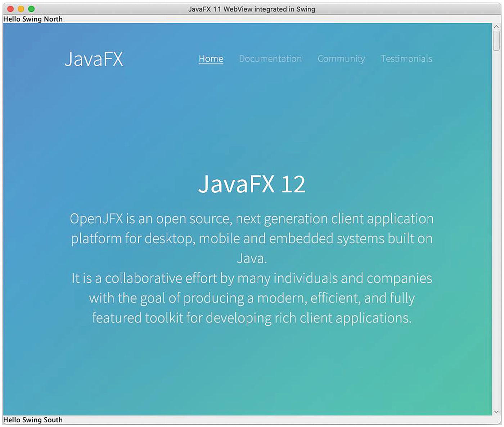Viewport: 504px width, 427px height.
Task: Click the window title 'JavaFX 11 WebView integrated in Swing'
Action: (252, 9)
